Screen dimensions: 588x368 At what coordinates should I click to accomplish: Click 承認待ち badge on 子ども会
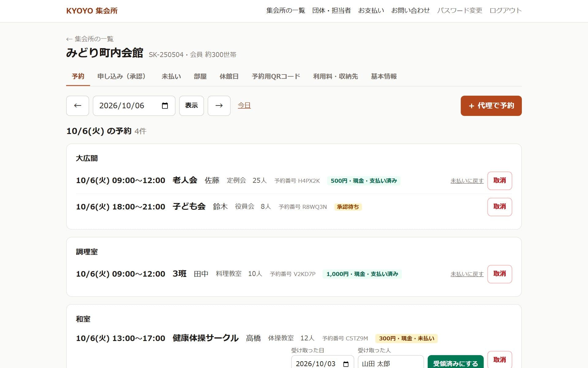pyautogui.click(x=348, y=207)
